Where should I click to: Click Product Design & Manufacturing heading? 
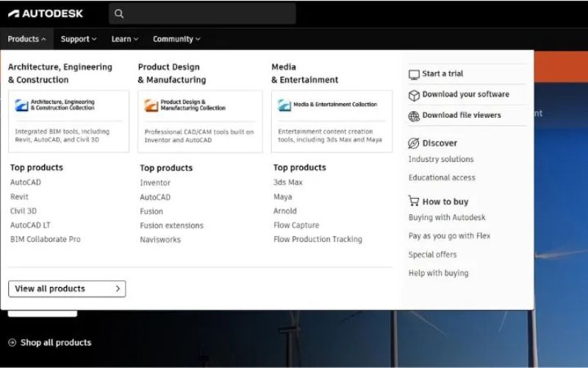(172, 73)
